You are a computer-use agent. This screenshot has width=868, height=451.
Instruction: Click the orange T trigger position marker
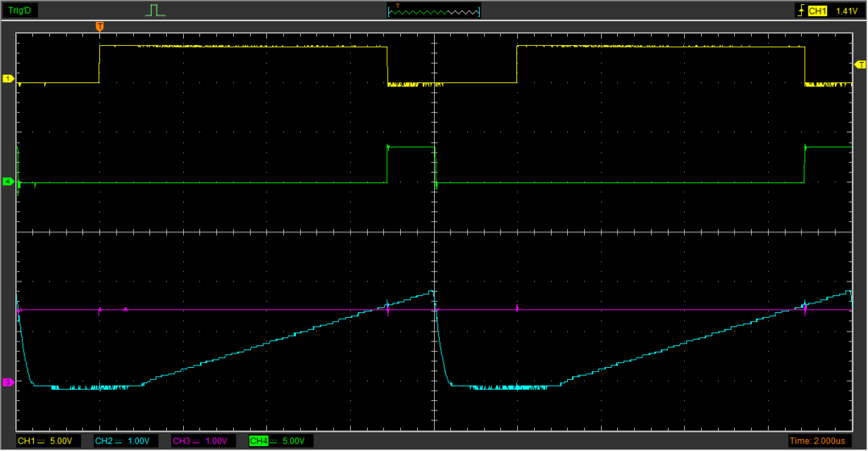(x=100, y=27)
